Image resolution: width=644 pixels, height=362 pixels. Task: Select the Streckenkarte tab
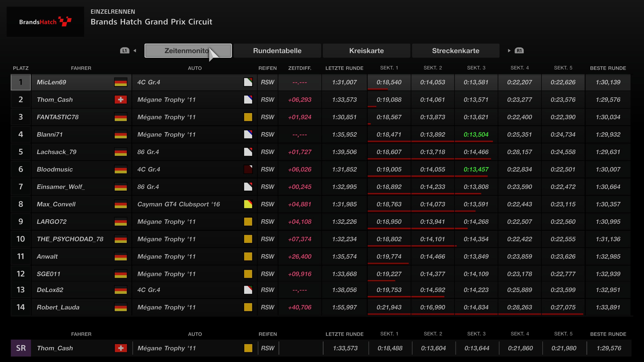[455, 51]
